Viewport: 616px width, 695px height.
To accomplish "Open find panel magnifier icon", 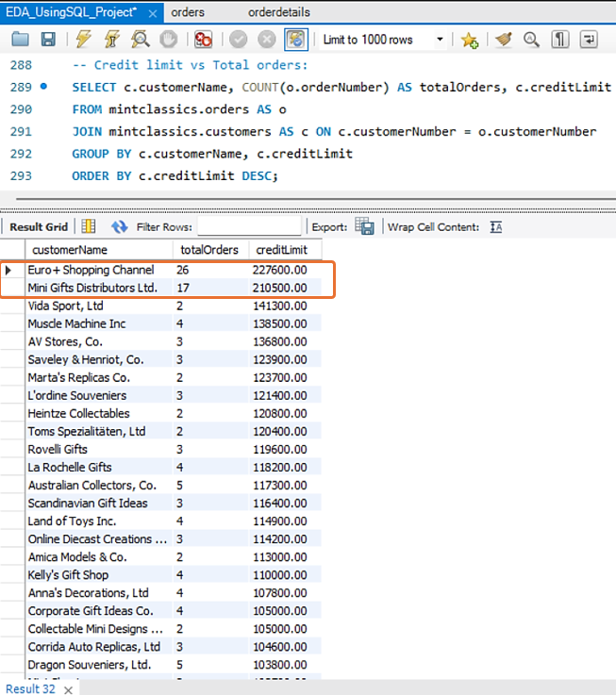I will (531, 40).
